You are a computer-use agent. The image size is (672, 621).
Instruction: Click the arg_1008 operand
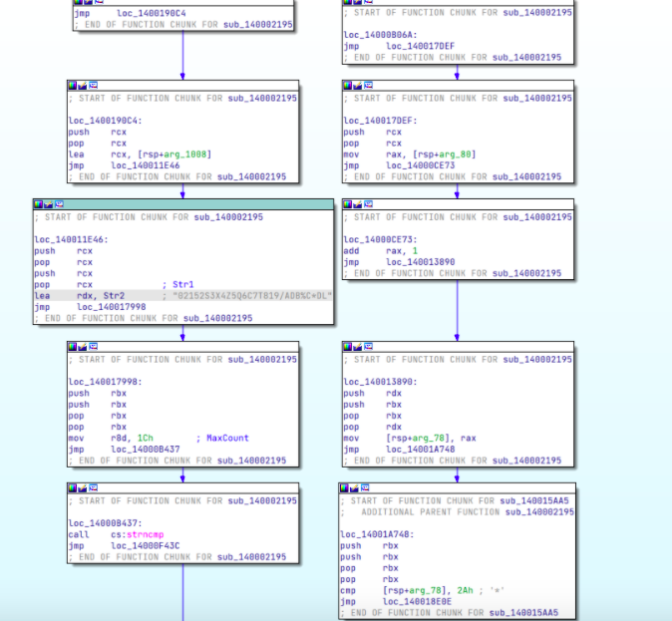click(188, 154)
